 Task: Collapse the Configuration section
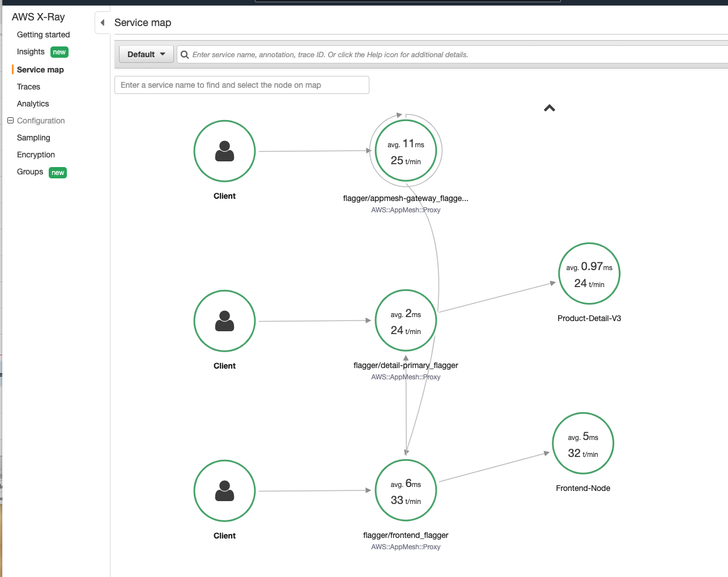[10, 121]
